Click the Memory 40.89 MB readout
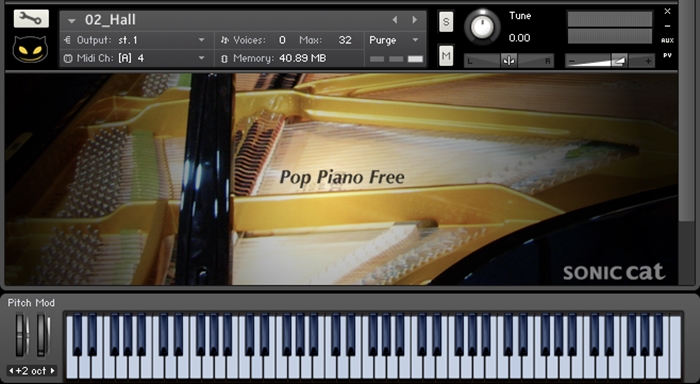The height and width of the screenshot is (384, 700). pyautogui.click(x=302, y=58)
